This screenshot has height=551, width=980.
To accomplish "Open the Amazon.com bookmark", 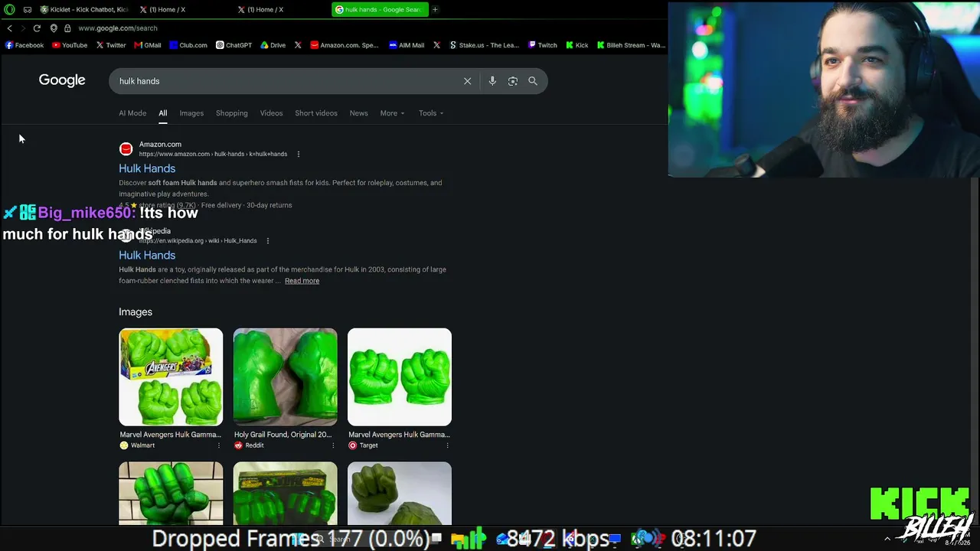I will tap(345, 45).
